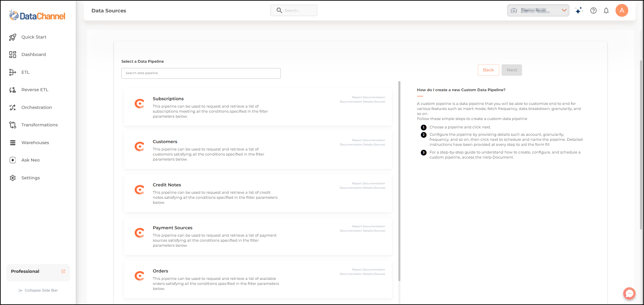Open Transformations menu item
The height and width of the screenshot is (305, 644).
pyautogui.click(x=40, y=125)
